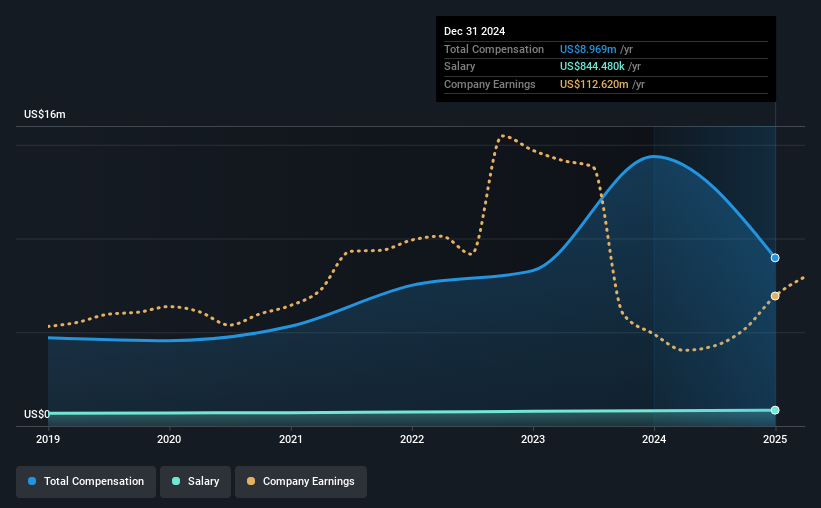Click the 2023 x-axis label
The width and height of the screenshot is (821, 508).
tap(533, 439)
